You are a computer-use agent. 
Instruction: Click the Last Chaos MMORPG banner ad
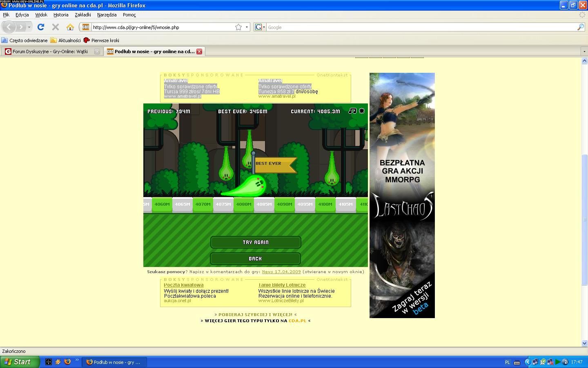402,195
